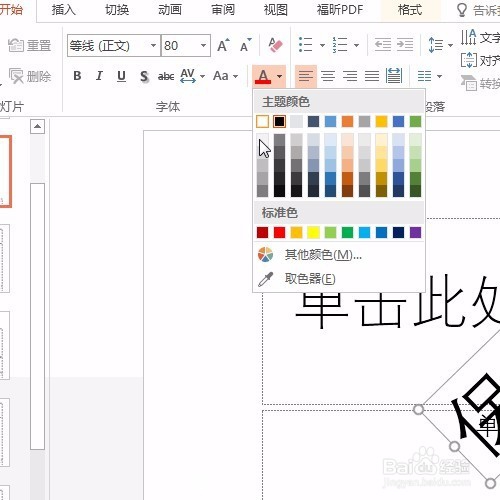500x500 pixels.
Task: Click the Eyedropper pipette icon
Action: (265, 279)
